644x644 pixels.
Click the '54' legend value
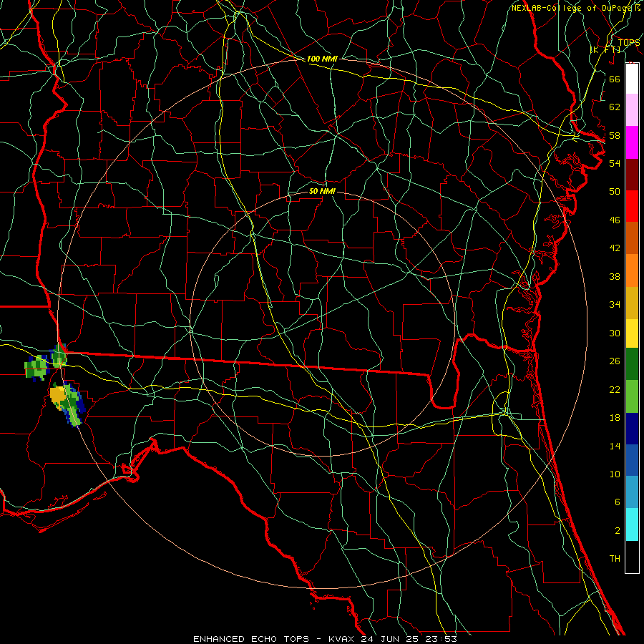[x=615, y=163]
